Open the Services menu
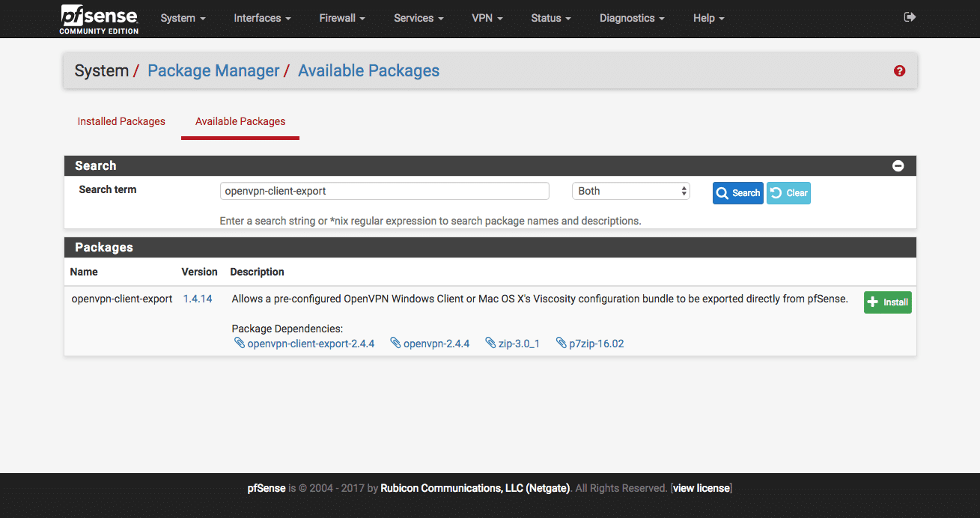This screenshot has width=980, height=518. tap(419, 18)
